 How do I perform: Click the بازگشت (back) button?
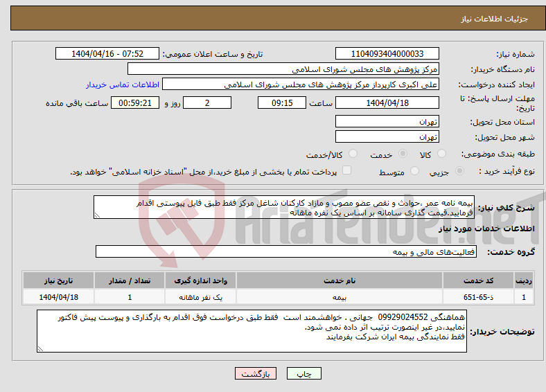(x=255, y=373)
